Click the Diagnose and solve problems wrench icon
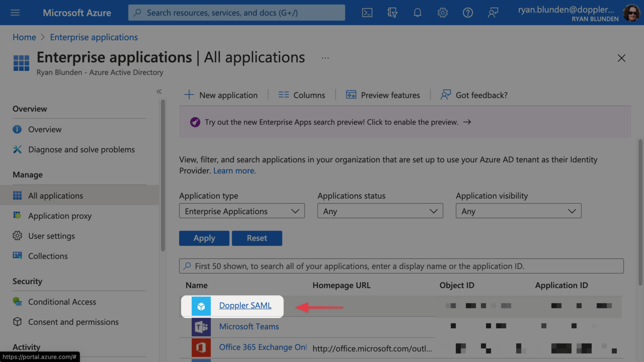This screenshot has width=644, height=362. [17, 149]
